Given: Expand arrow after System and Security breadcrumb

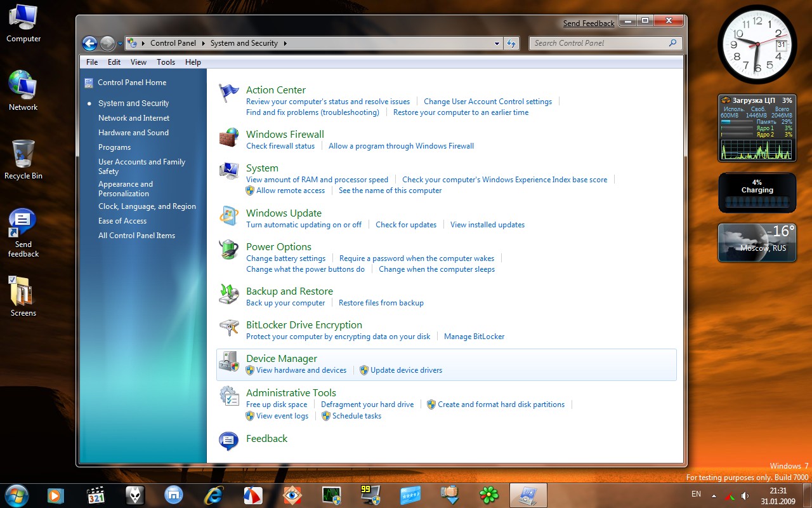Looking at the screenshot, I should click(x=285, y=43).
